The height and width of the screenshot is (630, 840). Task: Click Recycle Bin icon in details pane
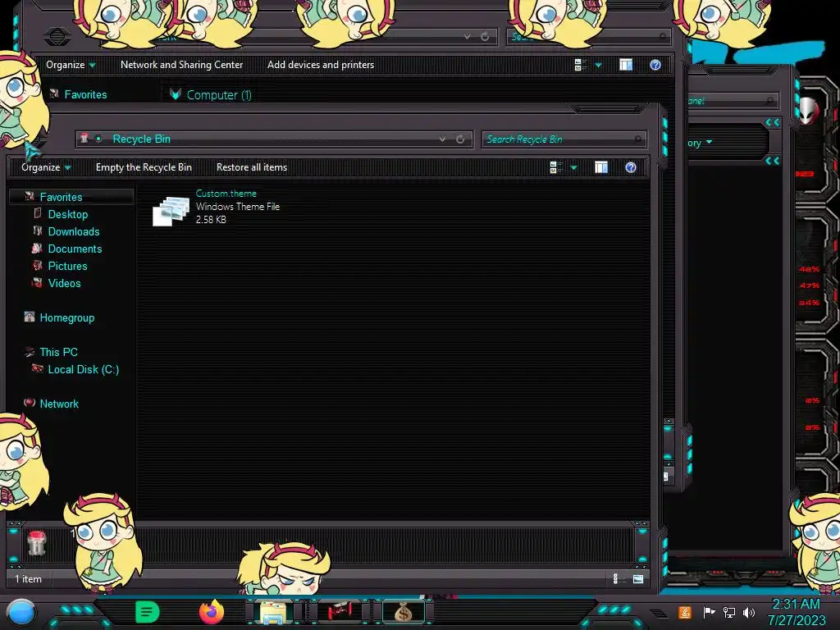coord(37,543)
